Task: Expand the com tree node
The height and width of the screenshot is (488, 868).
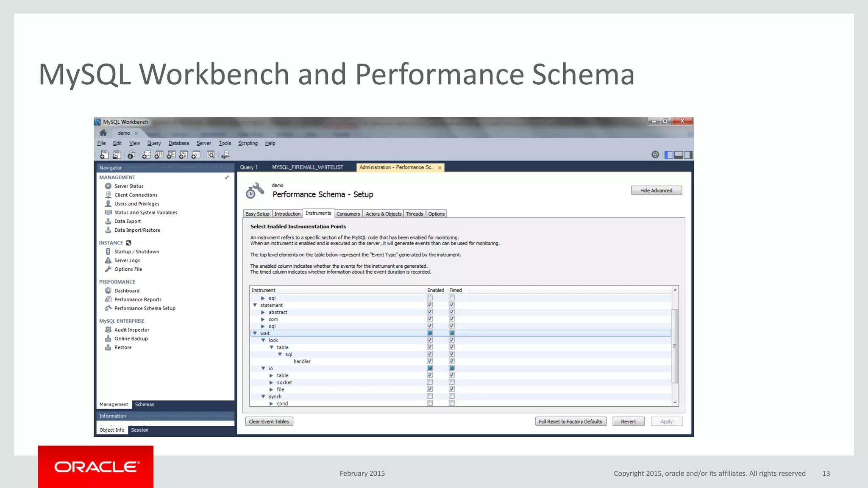Action: [263, 319]
